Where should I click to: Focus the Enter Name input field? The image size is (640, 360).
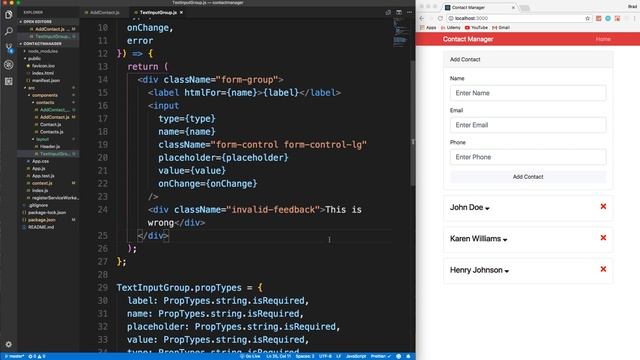click(x=528, y=93)
